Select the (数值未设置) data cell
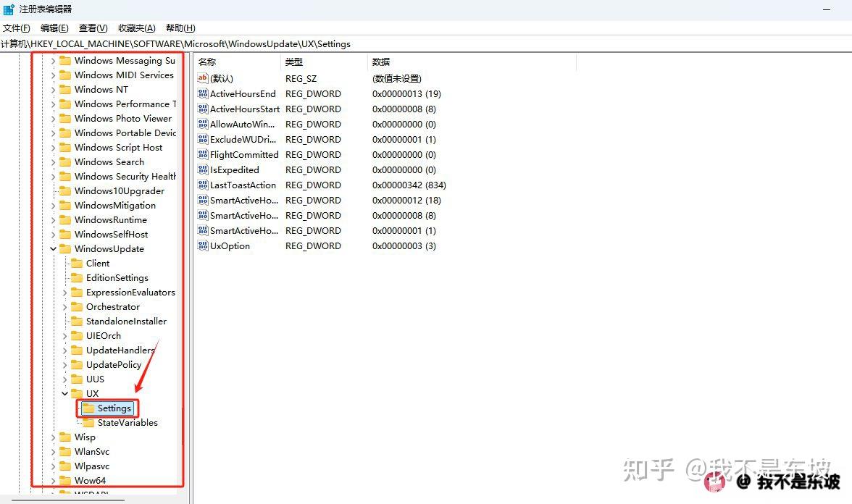The width and height of the screenshot is (852, 504). 397,79
